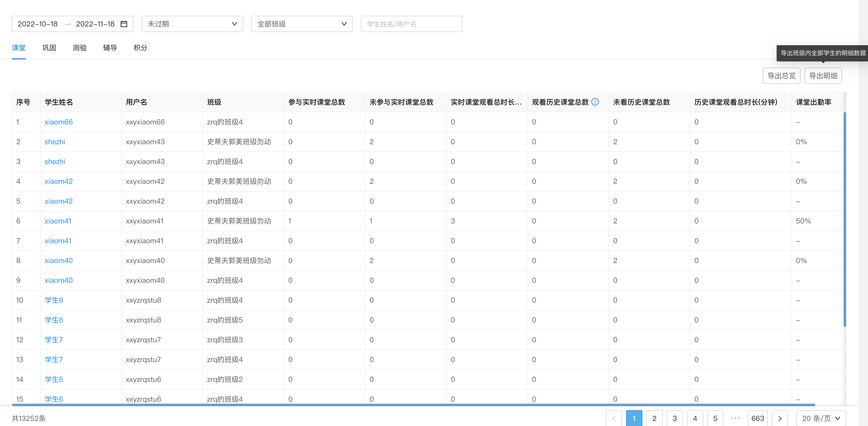The width and height of the screenshot is (868, 426).
Task: Open the 20 条/页 page size dropdown
Action: (821, 418)
